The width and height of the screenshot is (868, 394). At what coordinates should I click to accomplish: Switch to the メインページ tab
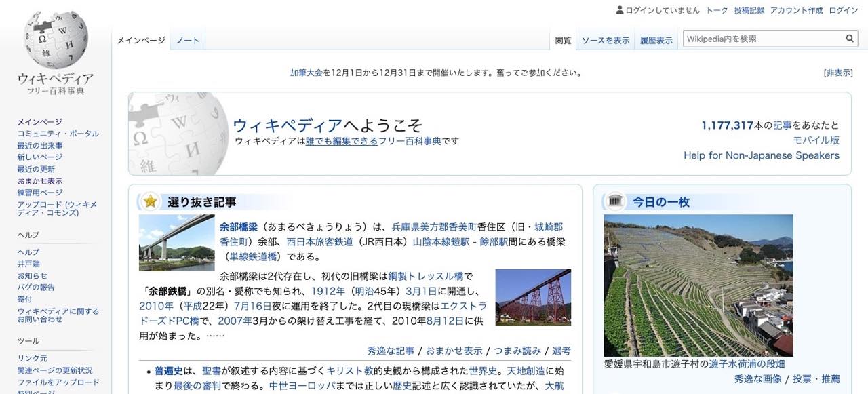pos(141,40)
